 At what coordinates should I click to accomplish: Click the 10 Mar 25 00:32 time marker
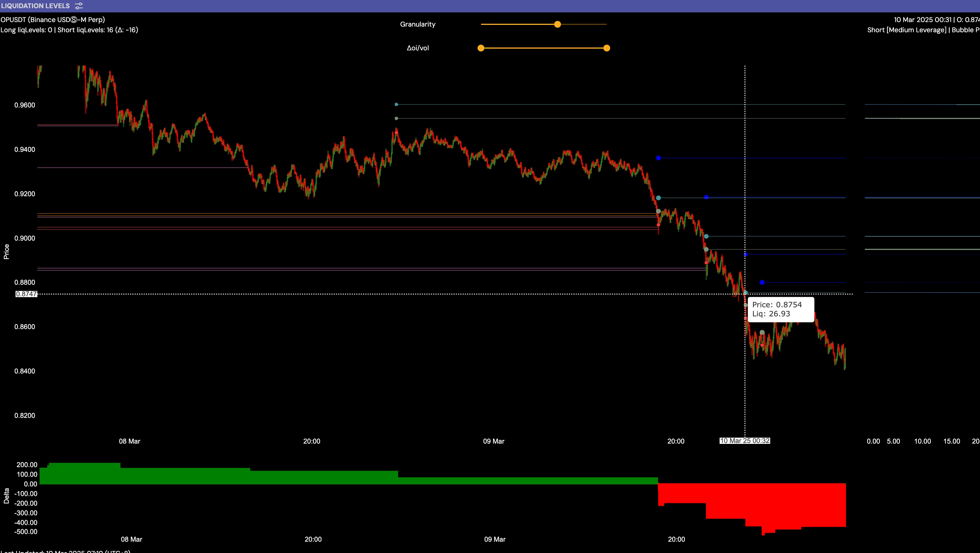tap(744, 441)
